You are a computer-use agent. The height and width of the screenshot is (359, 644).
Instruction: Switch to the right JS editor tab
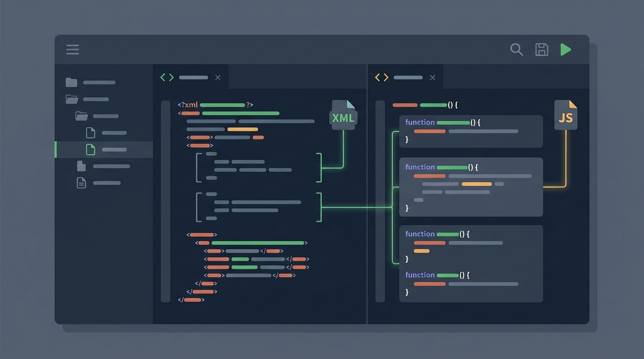click(407, 77)
